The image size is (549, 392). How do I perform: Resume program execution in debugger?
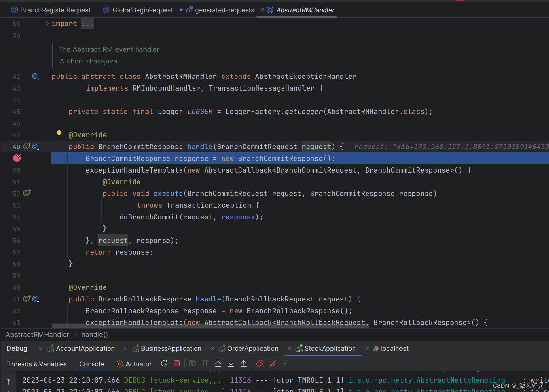193,364
